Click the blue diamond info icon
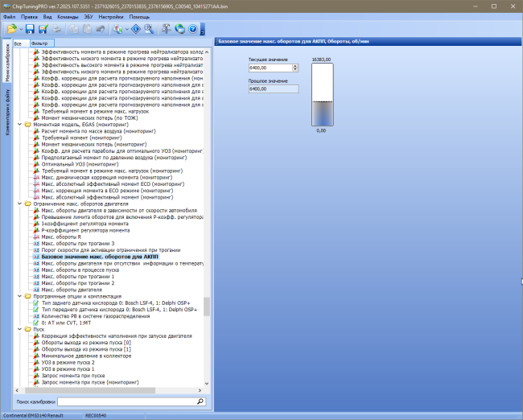The image size is (523, 420). pos(136,29)
